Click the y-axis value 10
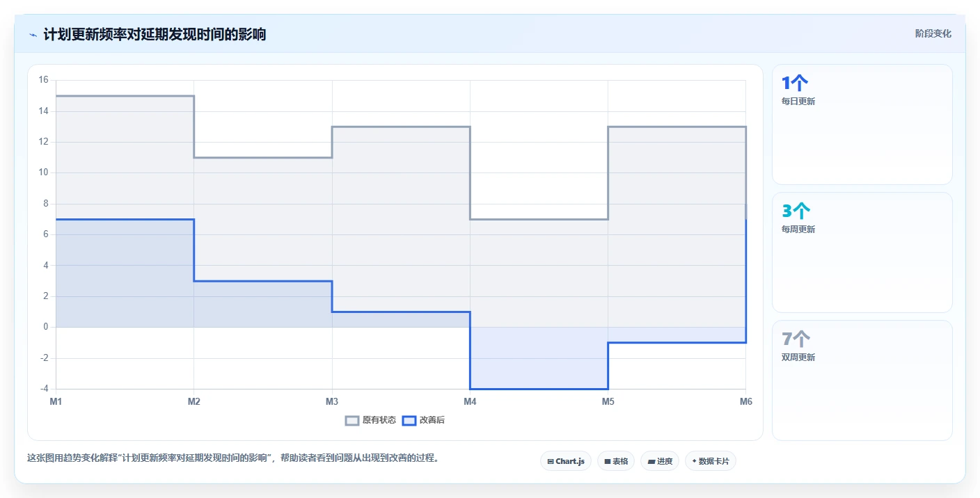This screenshot has width=980, height=498. pyautogui.click(x=43, y=173)
